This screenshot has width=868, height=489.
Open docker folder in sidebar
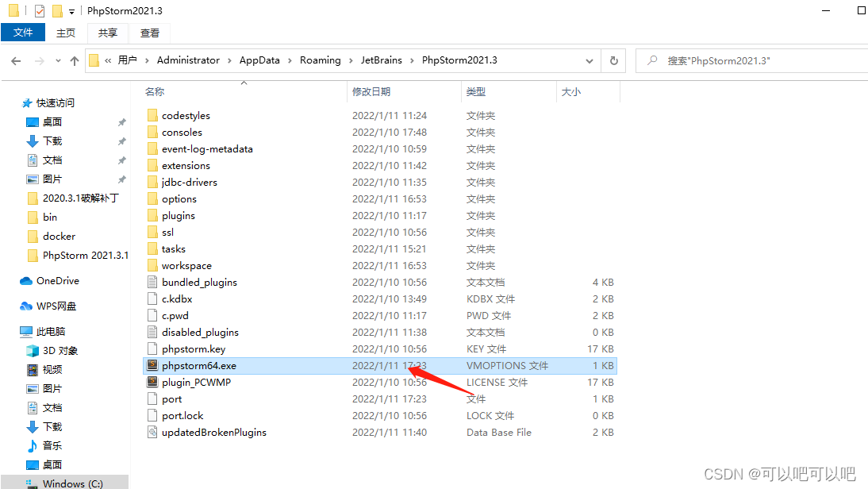pyautogui.click(x=59, y=236)
